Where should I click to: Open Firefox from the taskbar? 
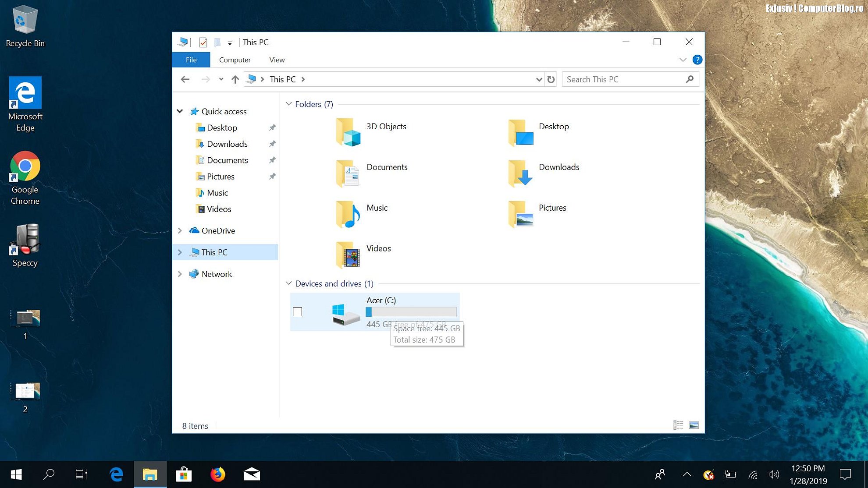tap(217, 474)
